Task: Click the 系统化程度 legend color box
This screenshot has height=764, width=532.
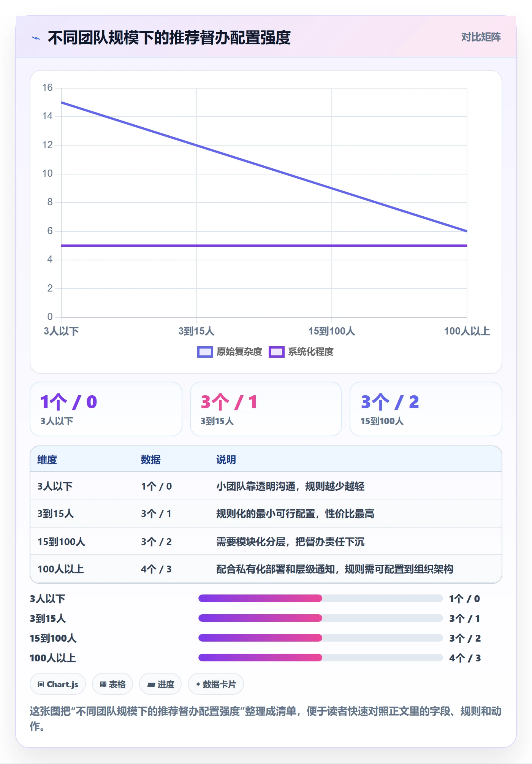Action: pyautogui.click(x=276, y=352)
